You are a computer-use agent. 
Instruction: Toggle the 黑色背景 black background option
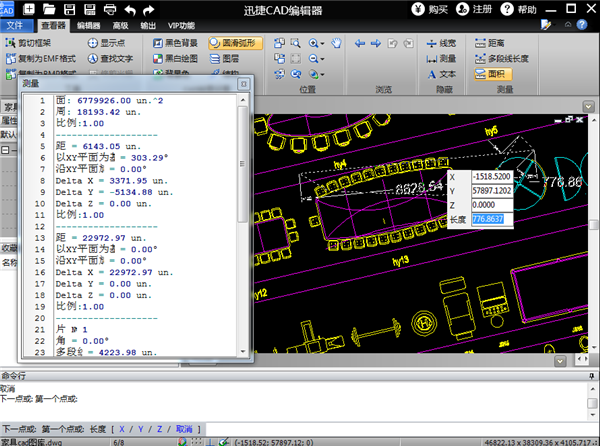[x=174, y=44]
